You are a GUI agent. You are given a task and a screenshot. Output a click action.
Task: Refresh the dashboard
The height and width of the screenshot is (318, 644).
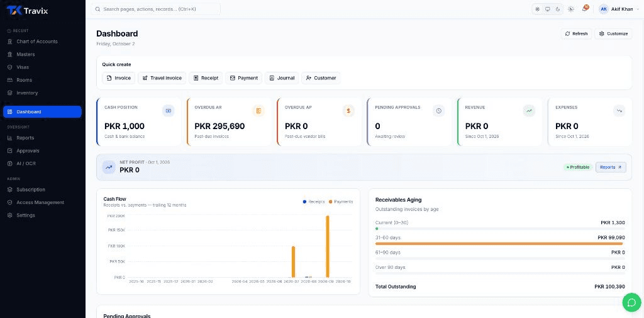(576, 34)
